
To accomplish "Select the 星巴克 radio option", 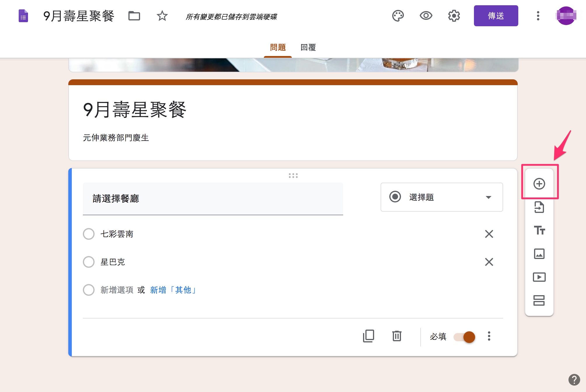I will 89,262.
